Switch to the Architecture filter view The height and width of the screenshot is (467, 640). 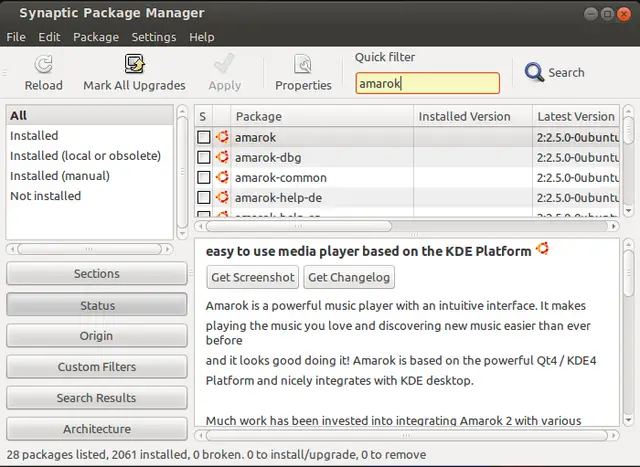[x=97, y=429]
